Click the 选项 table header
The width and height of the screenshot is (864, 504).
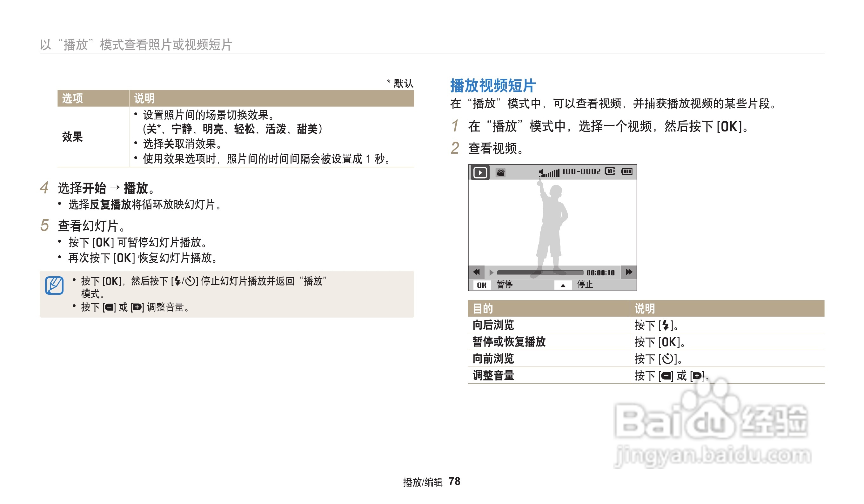[x=72, y=98]
